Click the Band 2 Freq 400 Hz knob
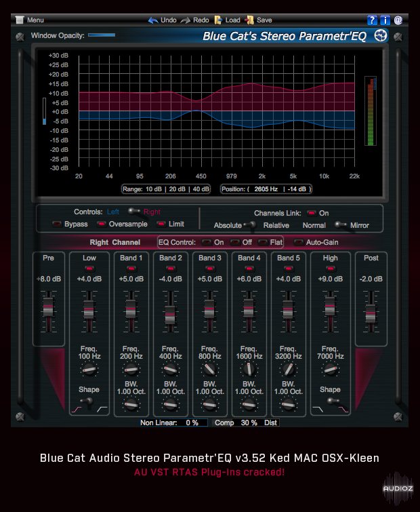Image resolution: width=420 pixels, height=512 pixels. pyautogui.click(x=170, y=370)
